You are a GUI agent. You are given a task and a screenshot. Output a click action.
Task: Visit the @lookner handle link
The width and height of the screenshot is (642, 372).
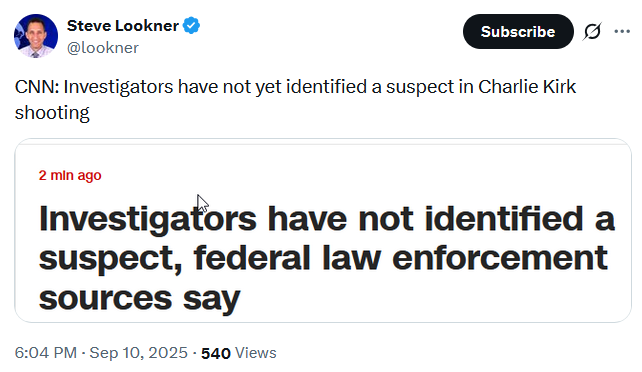pyautogui.click(x=103, y=48)
